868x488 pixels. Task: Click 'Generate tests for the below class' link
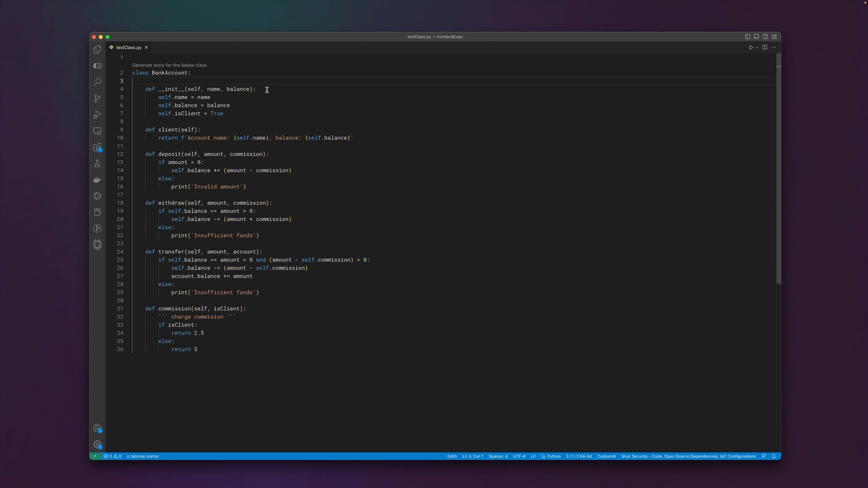(x=169, y=65)
